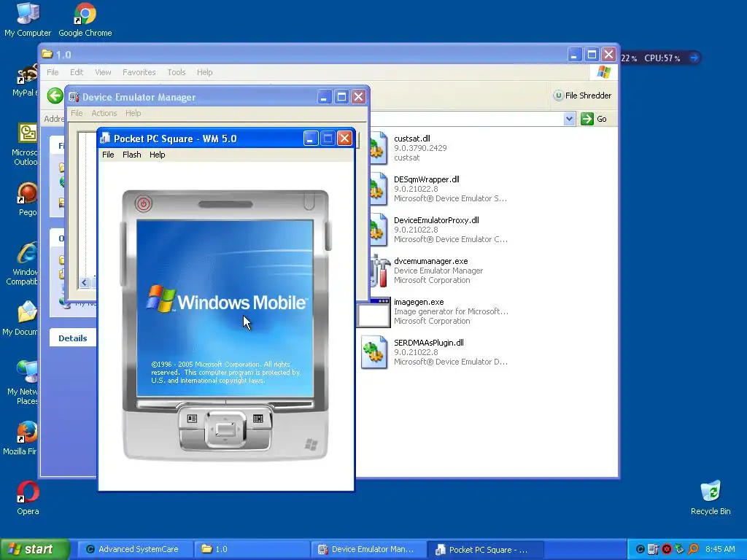Select the imagegen.exe file icon

pyautogui.click(x=374, y=312)
